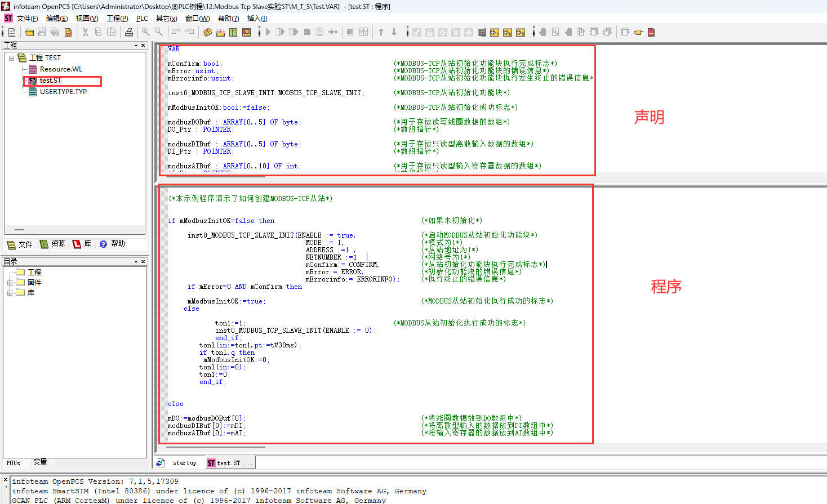This screenshot has width=827, height=504.
Task: Click the red document icon in toolbar
Action: (x=651, y=32)
